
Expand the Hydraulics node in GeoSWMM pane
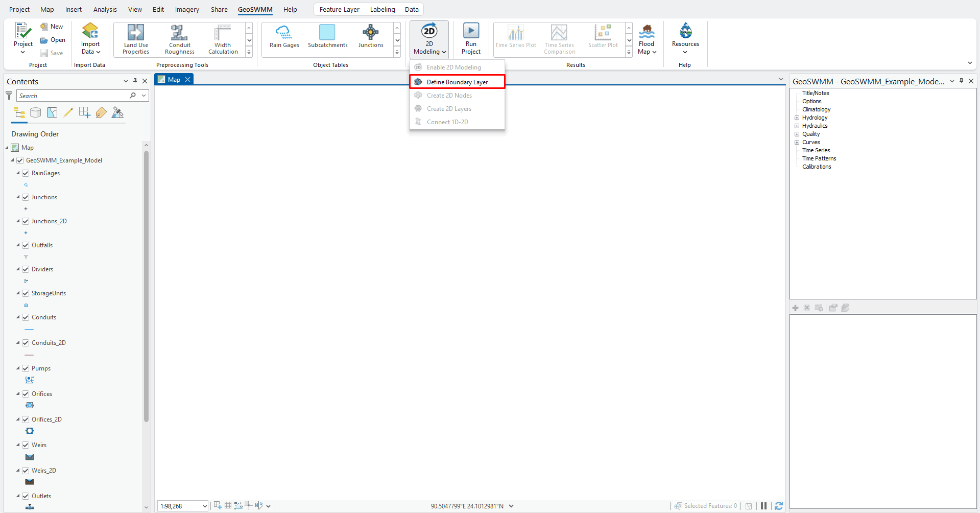tap(797, 126)
